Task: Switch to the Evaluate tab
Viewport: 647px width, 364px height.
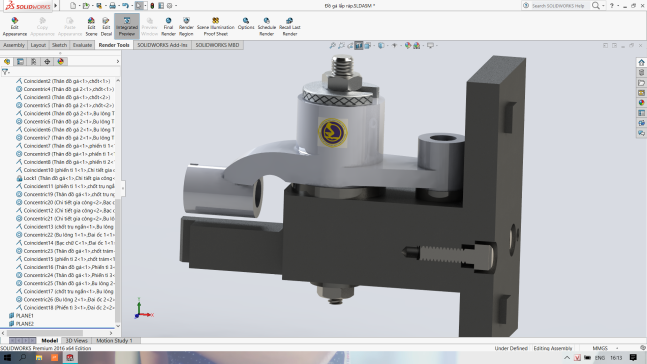Action: click(x=82, y=45)
